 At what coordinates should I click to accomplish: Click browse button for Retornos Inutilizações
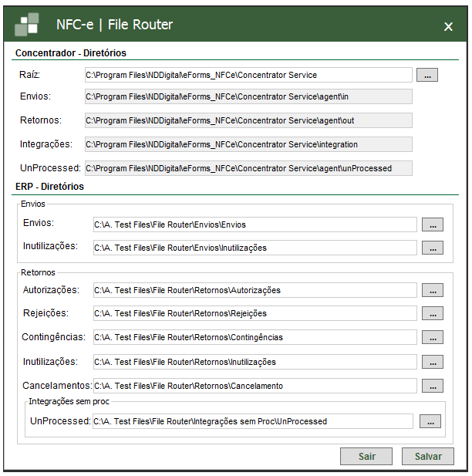[x=433, y=362]
